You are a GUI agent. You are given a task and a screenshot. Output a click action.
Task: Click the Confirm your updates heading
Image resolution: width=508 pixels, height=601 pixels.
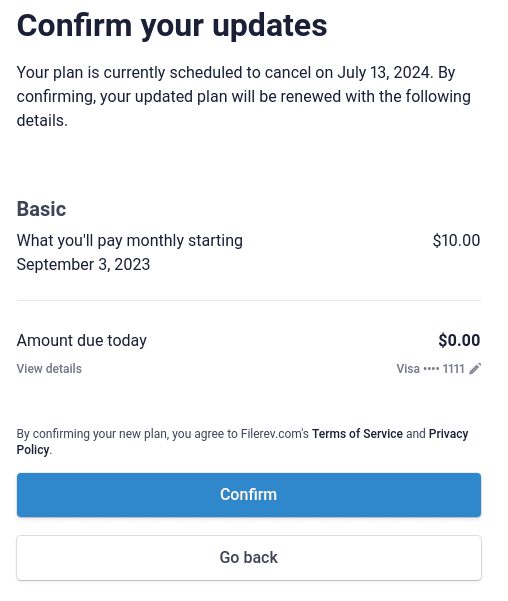(172, 26)
